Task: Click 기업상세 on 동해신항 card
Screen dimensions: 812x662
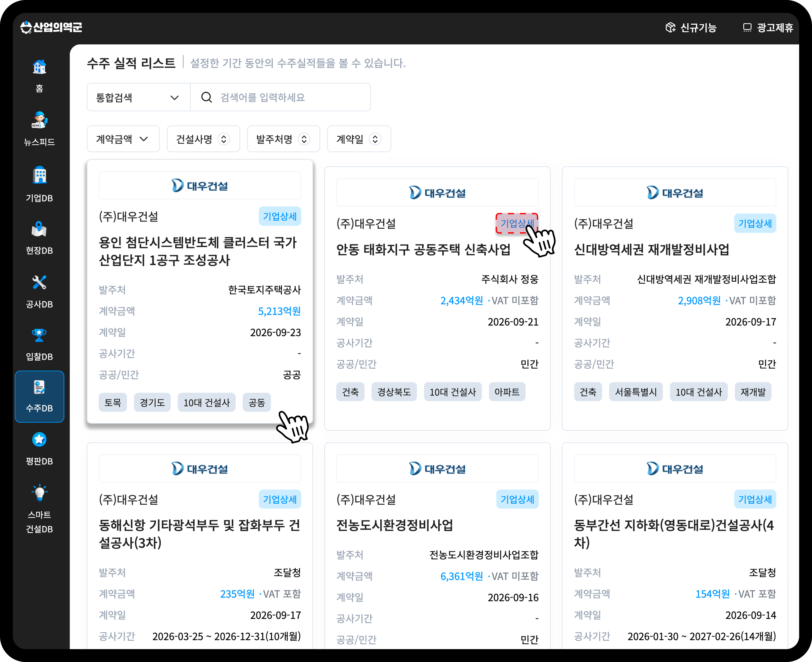Action: 280,499
